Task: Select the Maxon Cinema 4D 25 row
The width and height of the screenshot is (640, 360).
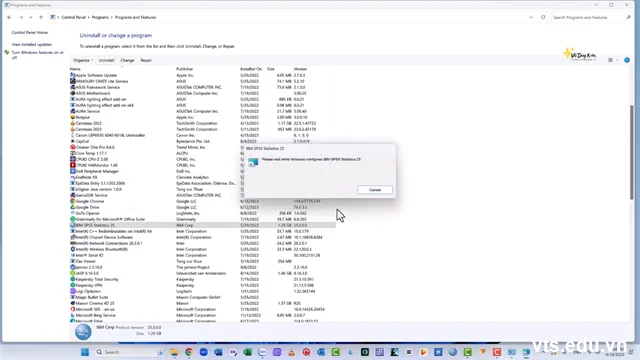Action: point(202,303)
